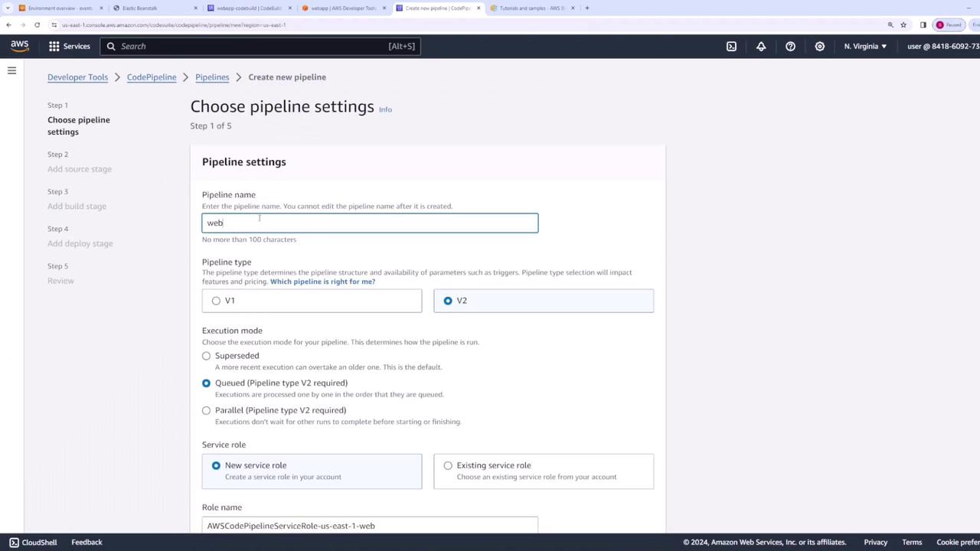Image resolution: width=980 pixels, height=551 pixels.
Task: Click into the Pipeline name field
Action: click(x=370, y=223)
